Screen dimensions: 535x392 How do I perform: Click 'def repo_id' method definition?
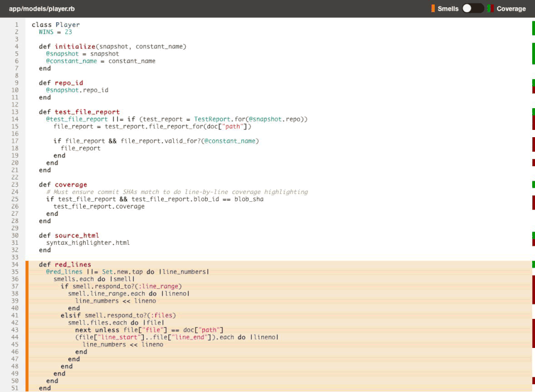point(61,83)
